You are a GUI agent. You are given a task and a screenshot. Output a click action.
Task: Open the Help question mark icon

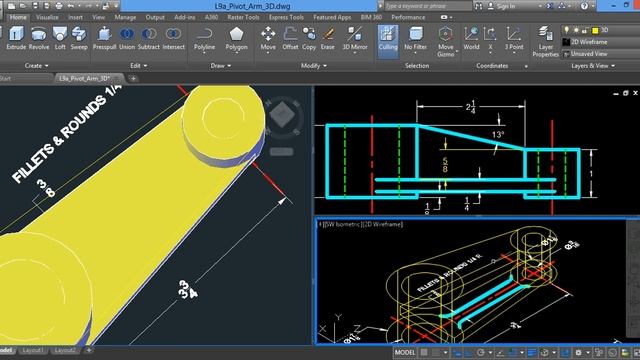[584, 6]
